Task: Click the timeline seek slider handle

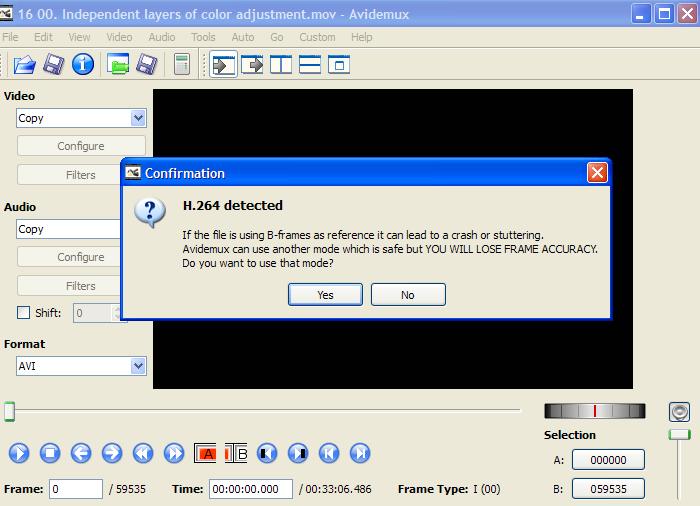Action: 9,411
